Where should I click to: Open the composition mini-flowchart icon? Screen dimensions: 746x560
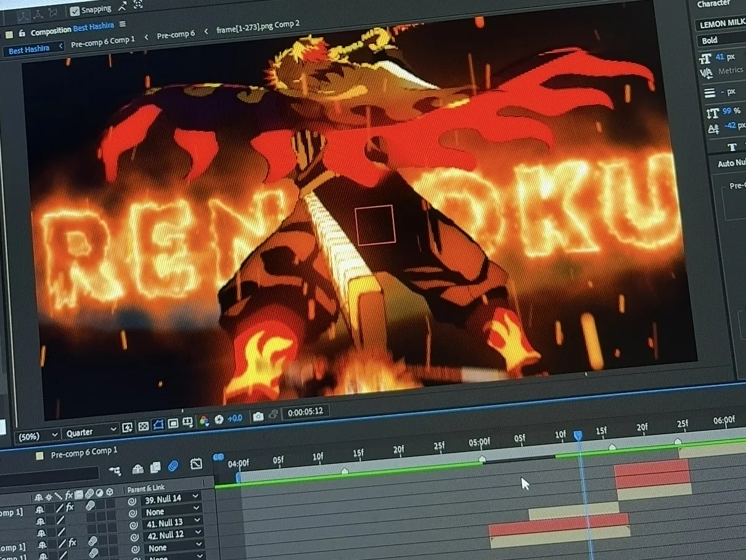pyautogui.click(x=115, y=471)
